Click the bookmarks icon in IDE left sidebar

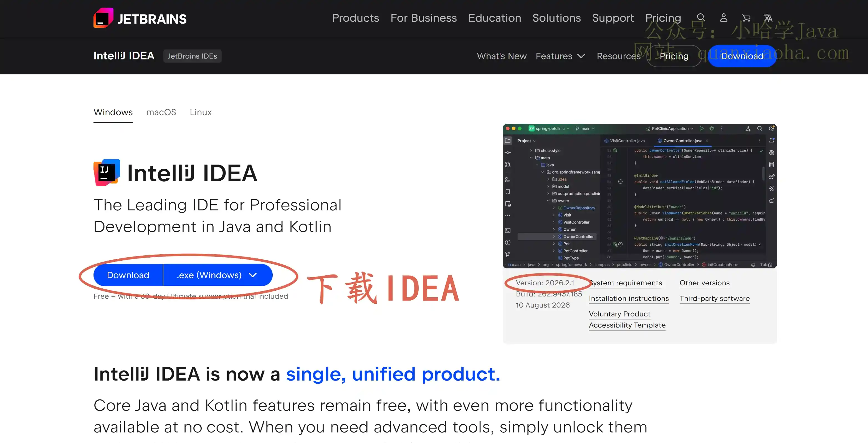(x=508, y=192)
